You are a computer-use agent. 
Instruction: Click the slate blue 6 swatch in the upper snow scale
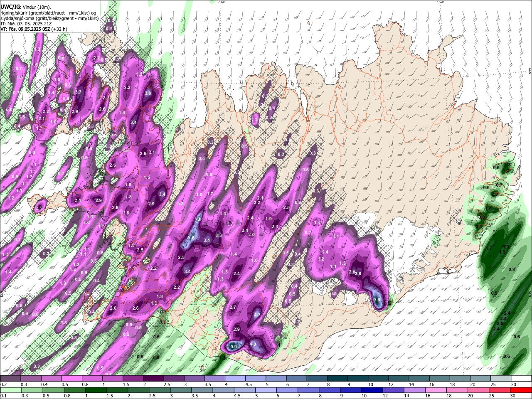297,379
